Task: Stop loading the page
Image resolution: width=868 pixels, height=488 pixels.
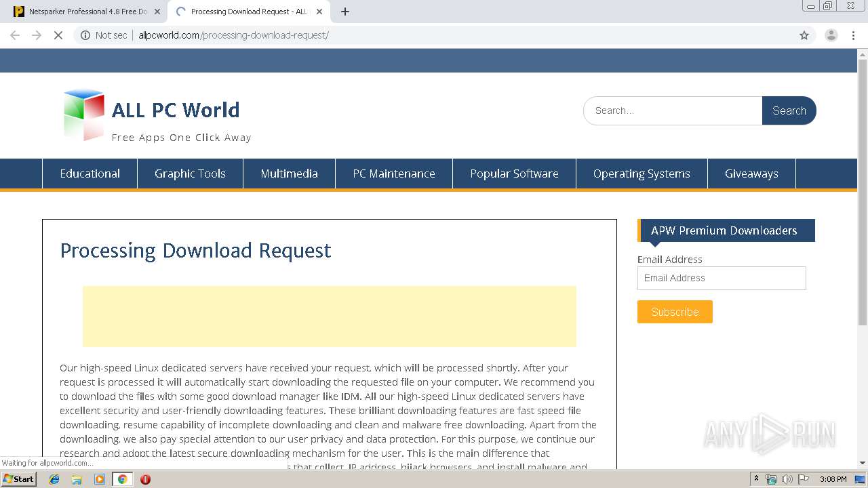Action: (x=58, y=35)
